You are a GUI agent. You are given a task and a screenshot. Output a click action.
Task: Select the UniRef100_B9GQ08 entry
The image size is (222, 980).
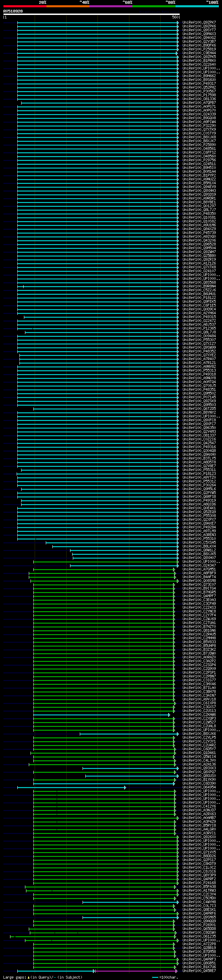point(199,118)
